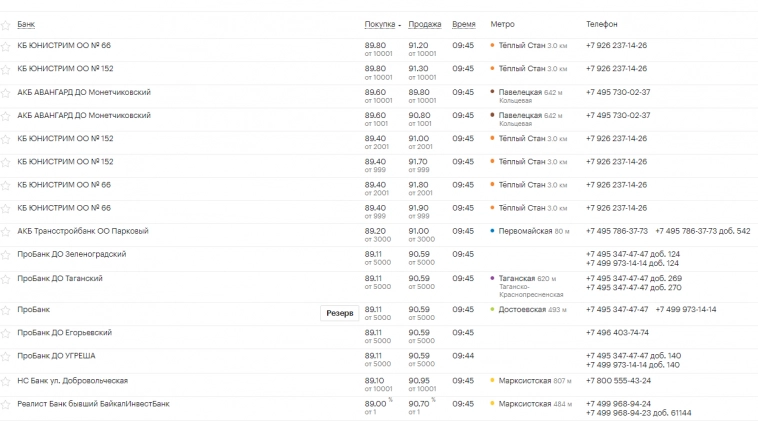Screen dimensions: 758x421
Task: Open АКБ Трансстройбанк ОО Парковый bank name
Action: point(83,231)
